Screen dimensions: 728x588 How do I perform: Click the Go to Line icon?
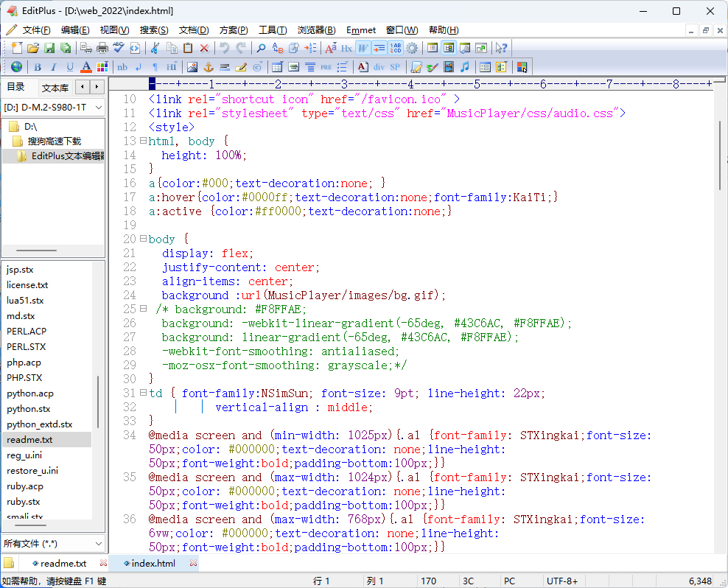310,48
